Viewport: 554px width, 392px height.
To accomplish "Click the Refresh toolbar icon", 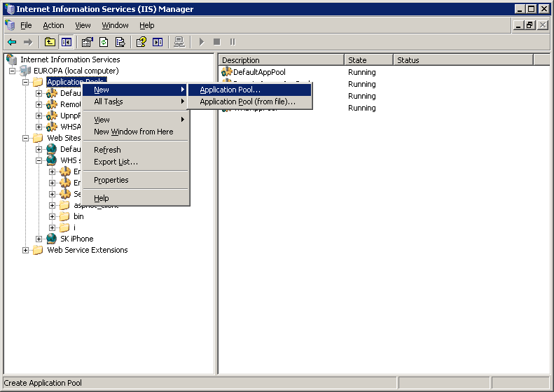I will (x=104, y=43).
